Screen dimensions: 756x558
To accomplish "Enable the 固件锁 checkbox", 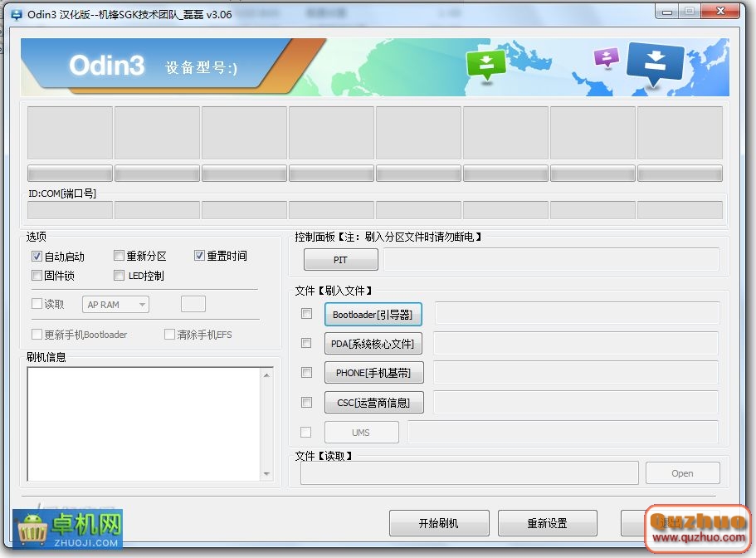I will [37, 276].
